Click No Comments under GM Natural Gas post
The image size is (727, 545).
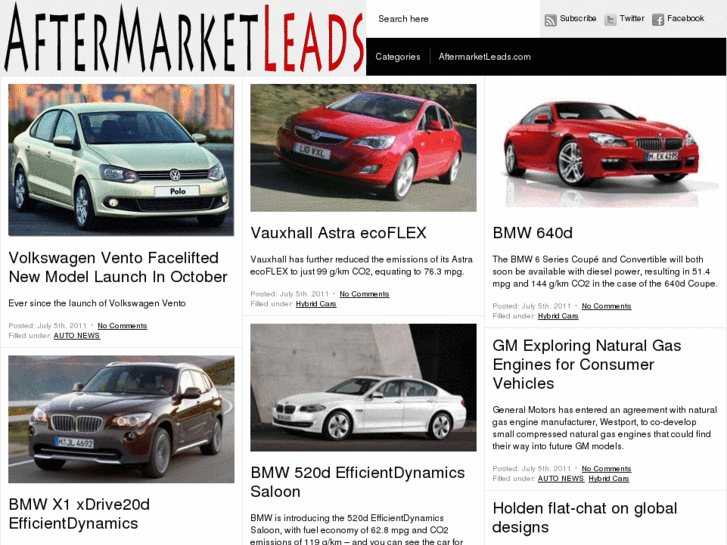606,468
